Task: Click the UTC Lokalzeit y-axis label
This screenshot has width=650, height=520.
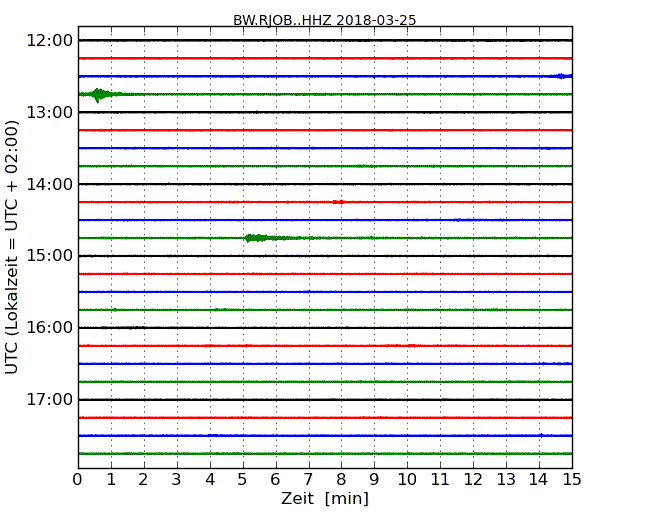Action: (x=12, y=247)
